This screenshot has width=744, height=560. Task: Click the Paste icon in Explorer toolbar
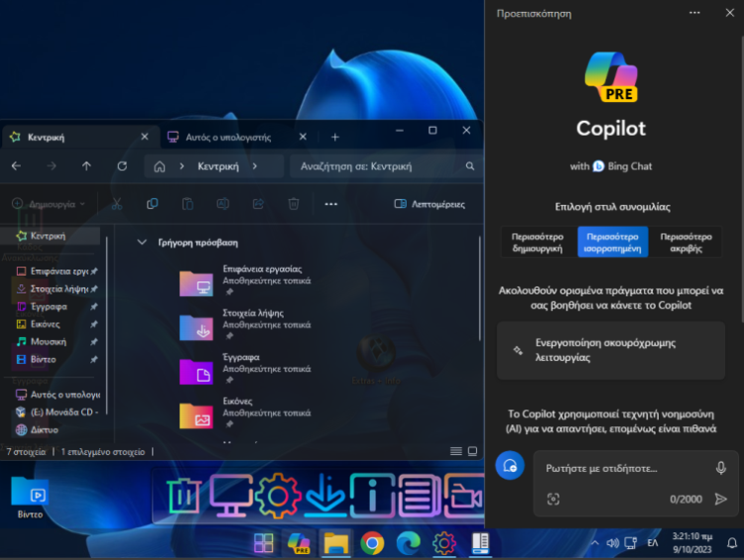click(x=187, y=204)
